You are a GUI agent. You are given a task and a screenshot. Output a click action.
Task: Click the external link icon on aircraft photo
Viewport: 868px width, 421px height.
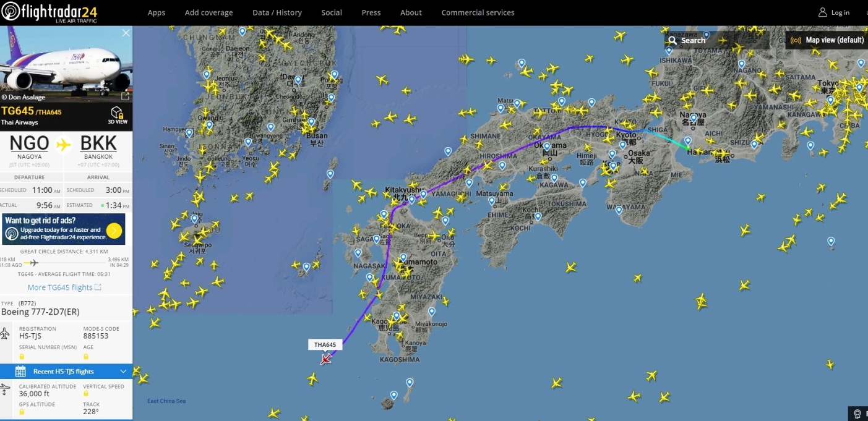point(125,96)
